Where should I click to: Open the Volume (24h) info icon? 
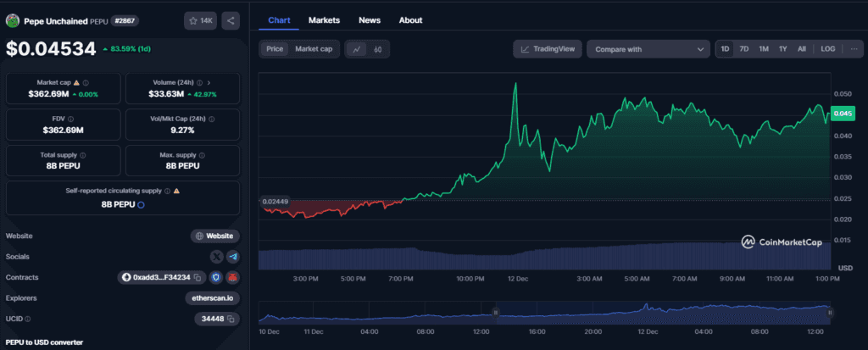pyautogui.click(x=199, y=82)
